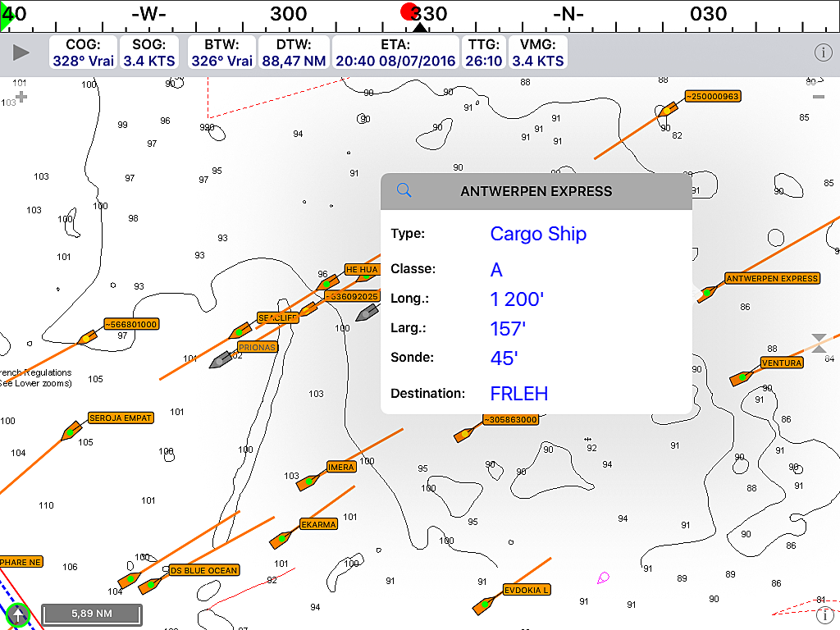Select the DS BLUE OCEAN vessel icon
The height and width of the screenshot is (630, 840).
coord(151,586)
